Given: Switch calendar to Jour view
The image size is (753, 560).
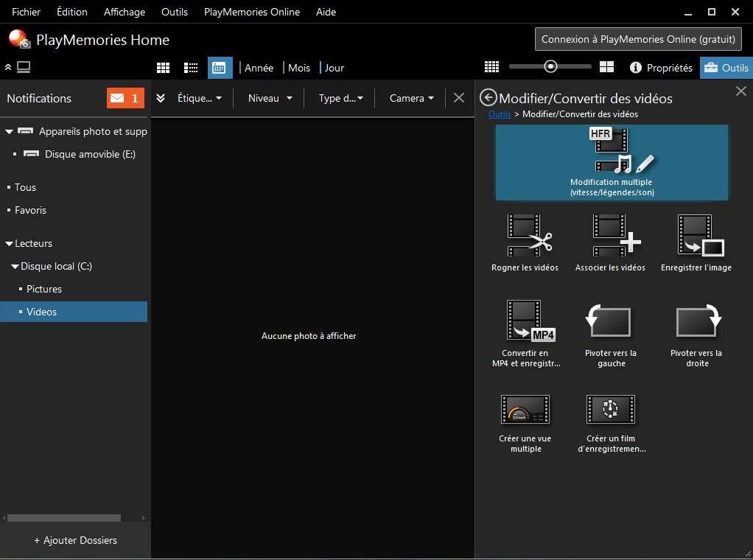Looking at the screenshot, I should (335, 69).
